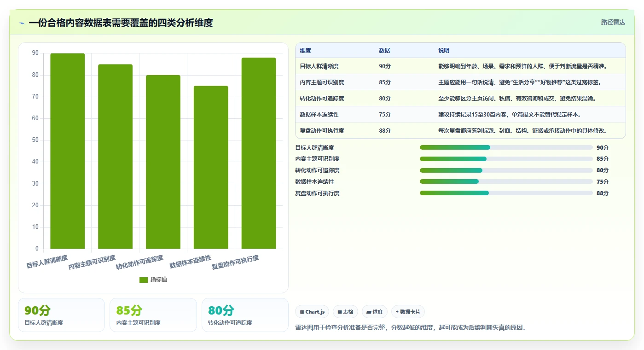Click the 复盘动作可执行度 label in the progress list
The image size is (644, 350).
317,193
